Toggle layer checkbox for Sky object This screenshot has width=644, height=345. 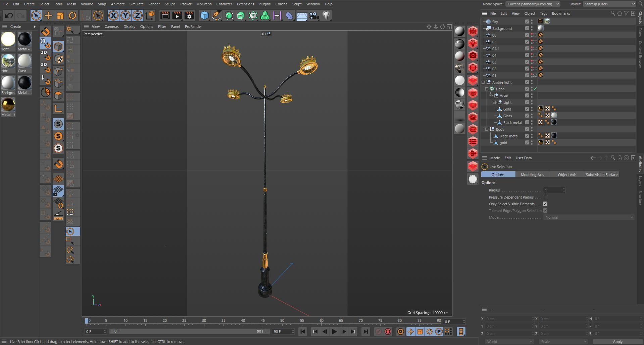coord(527,21)
